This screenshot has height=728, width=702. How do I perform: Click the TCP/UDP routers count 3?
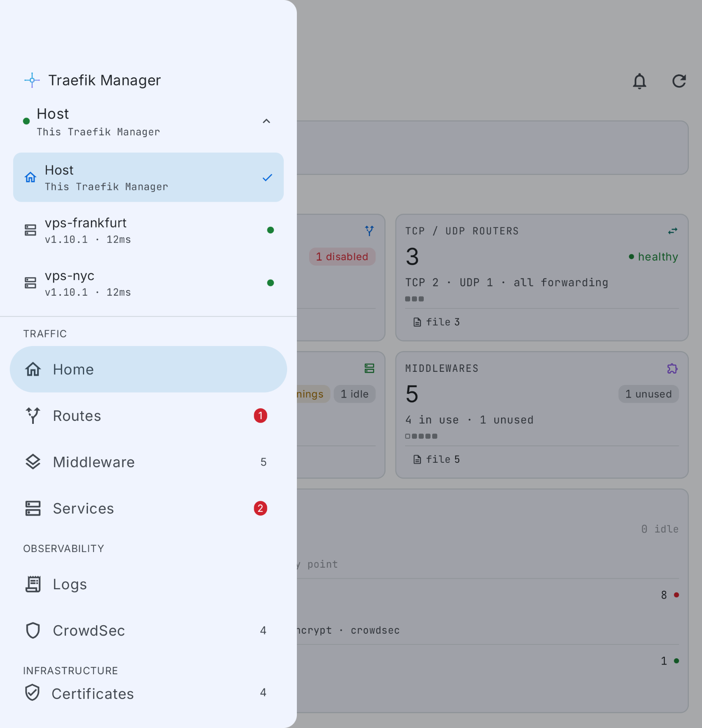tap(412, 257)
